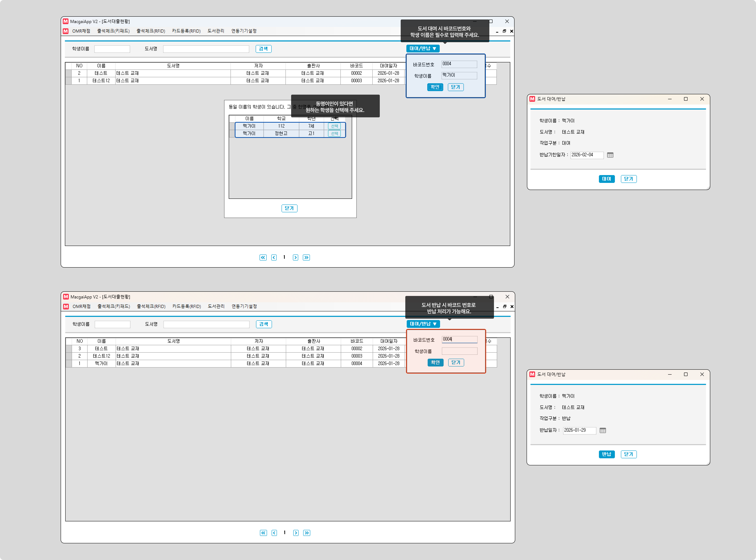Viewport: 756px width, 560px height.
Task: Open 연동기기설정 menu in bottom window
Action: [244, 306]
